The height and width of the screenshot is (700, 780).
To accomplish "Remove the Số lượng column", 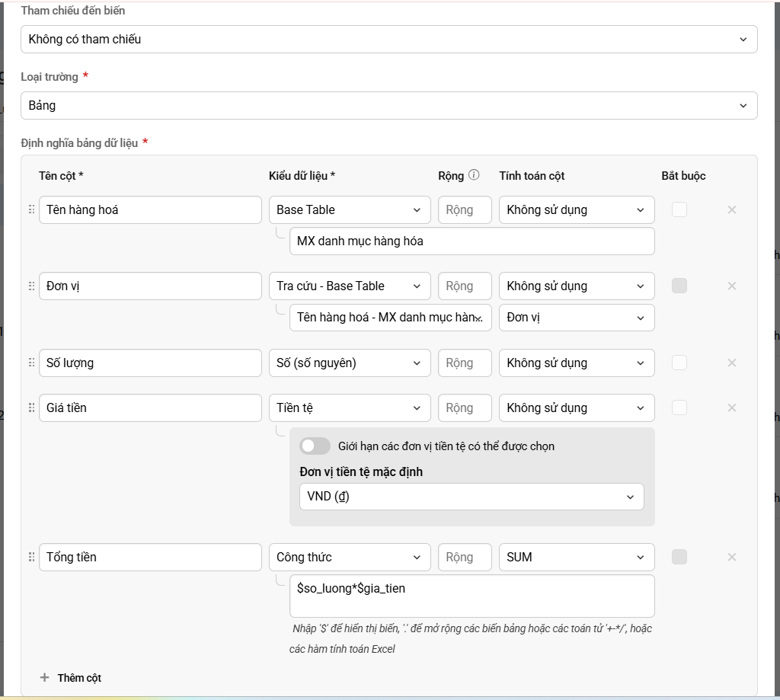I will point(732,363).
